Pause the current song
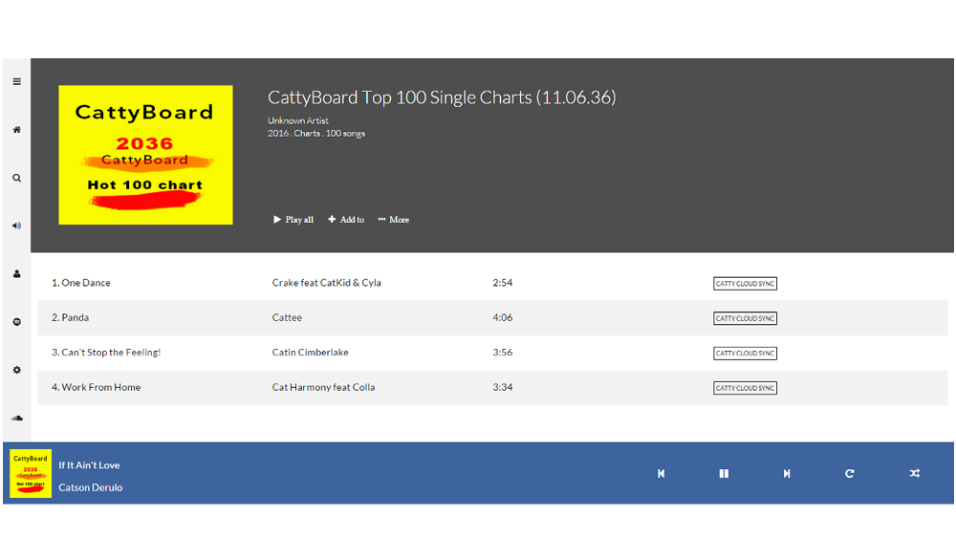The image size is (956, 560). tap(724, 473)
